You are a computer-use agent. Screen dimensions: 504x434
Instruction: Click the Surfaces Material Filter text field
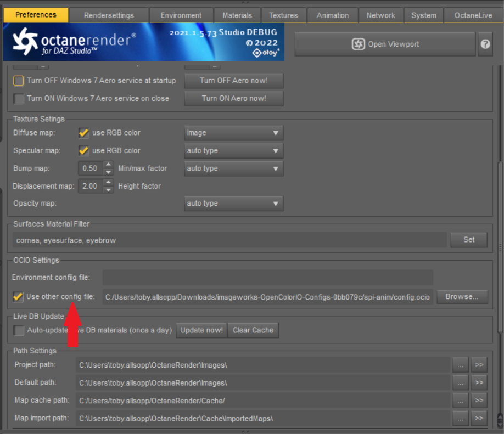[x=229, y=240]
